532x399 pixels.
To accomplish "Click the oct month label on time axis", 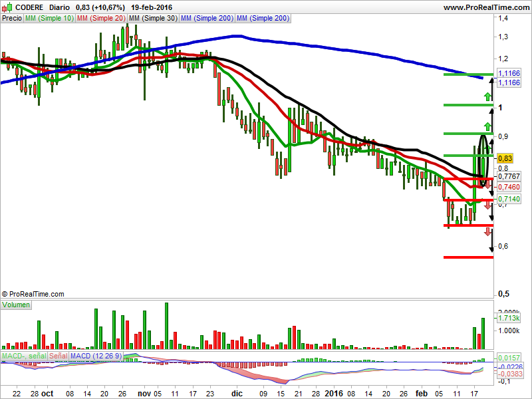I will click(x=47, y=394).
